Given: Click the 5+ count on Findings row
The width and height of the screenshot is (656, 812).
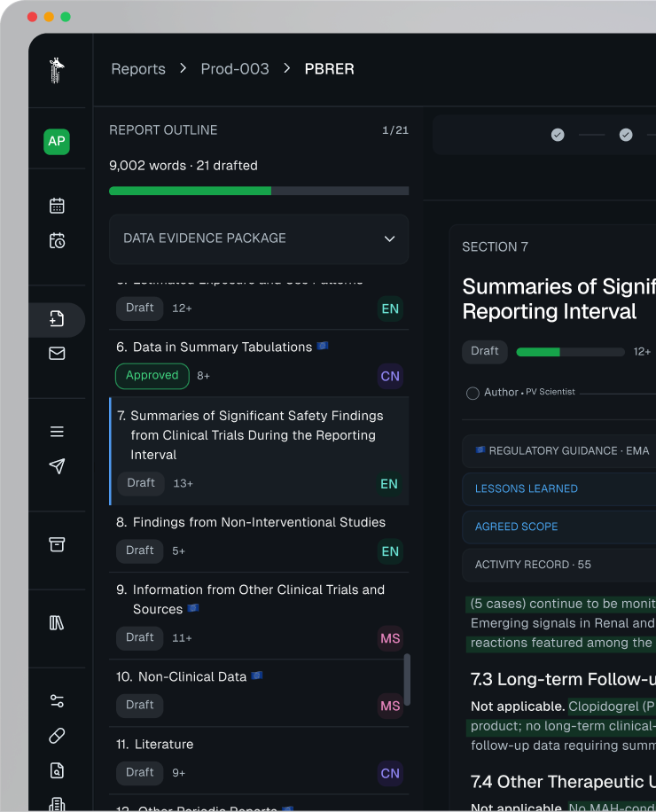Looking at the screenshot, I should tap(178, 551).
